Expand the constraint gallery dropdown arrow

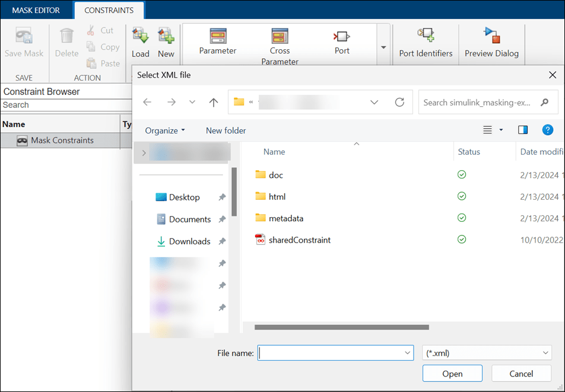383,47
